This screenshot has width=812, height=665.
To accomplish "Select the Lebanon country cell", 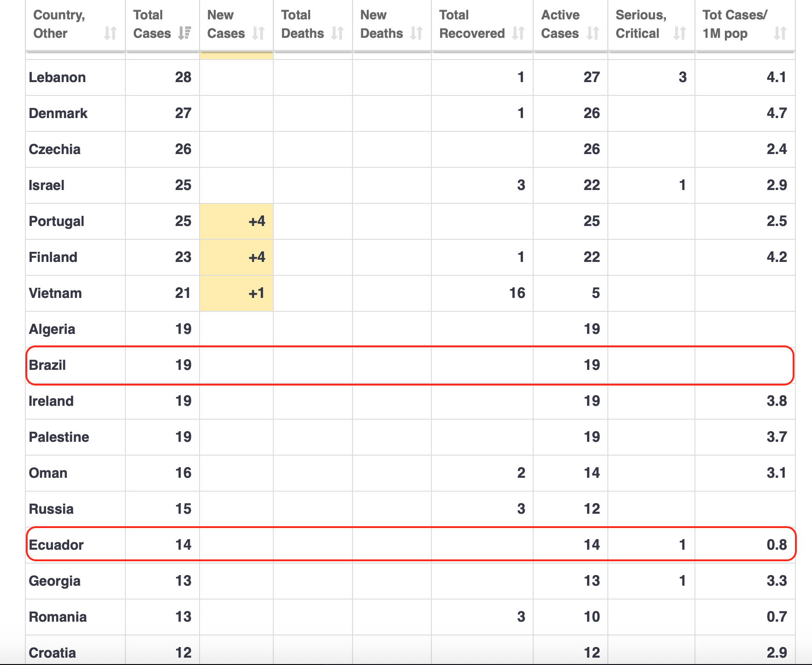I will coord(57,77).
